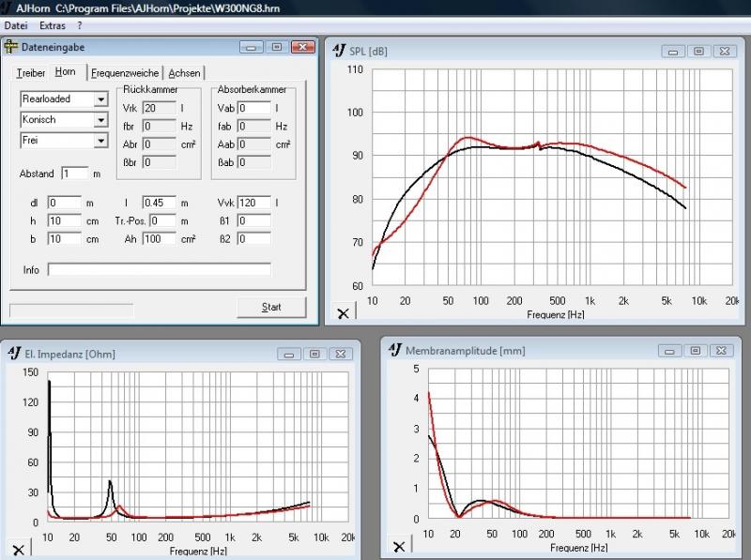The image size is (751, 560).
Task: Click the ß1 input field
Action: pos(253,220)
